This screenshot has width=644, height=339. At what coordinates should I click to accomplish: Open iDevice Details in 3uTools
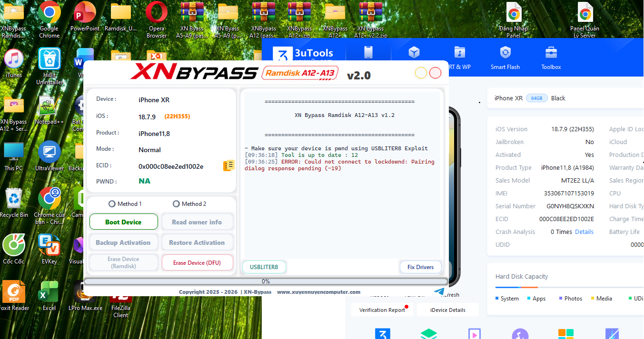click(x=448, y=310)
